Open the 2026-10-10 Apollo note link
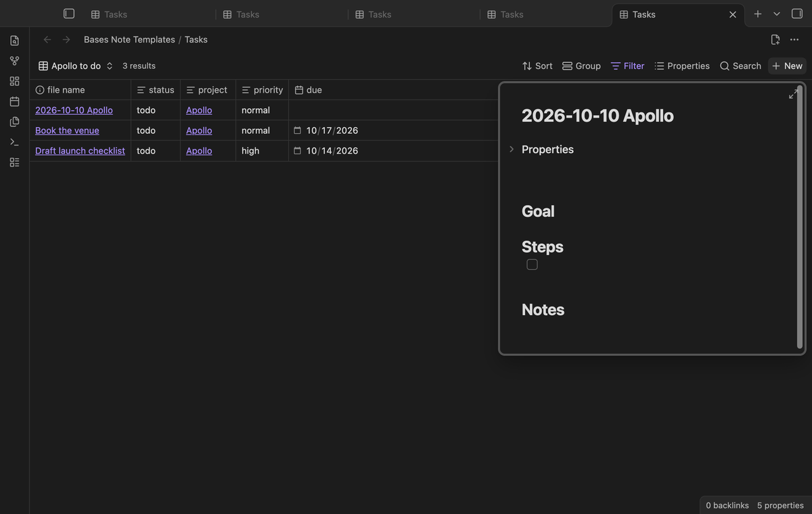This screenshot has width=812, height=514. (74, 110)
